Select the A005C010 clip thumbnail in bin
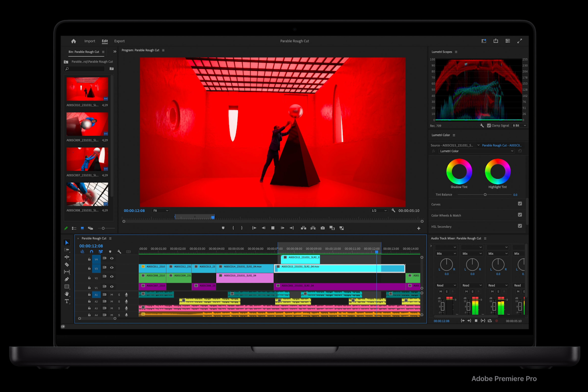Image resolution: width=588 pixels, height=392 pixels. pos(87,89)
